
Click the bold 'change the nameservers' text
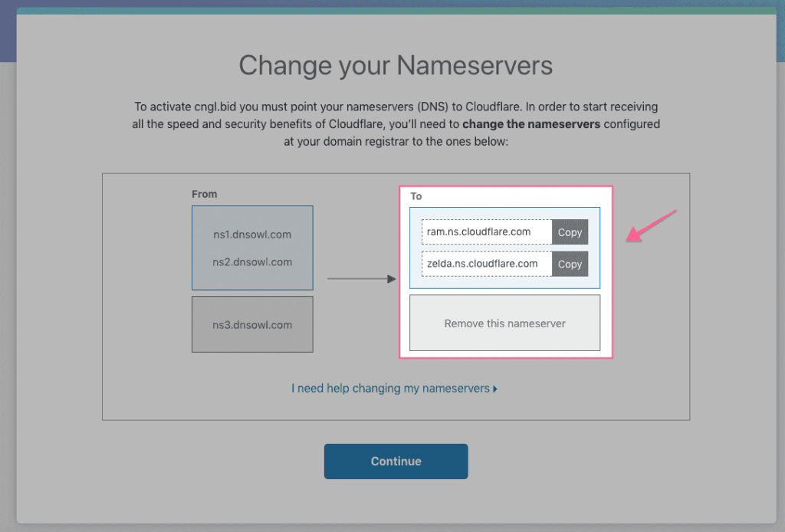[531, 124]
